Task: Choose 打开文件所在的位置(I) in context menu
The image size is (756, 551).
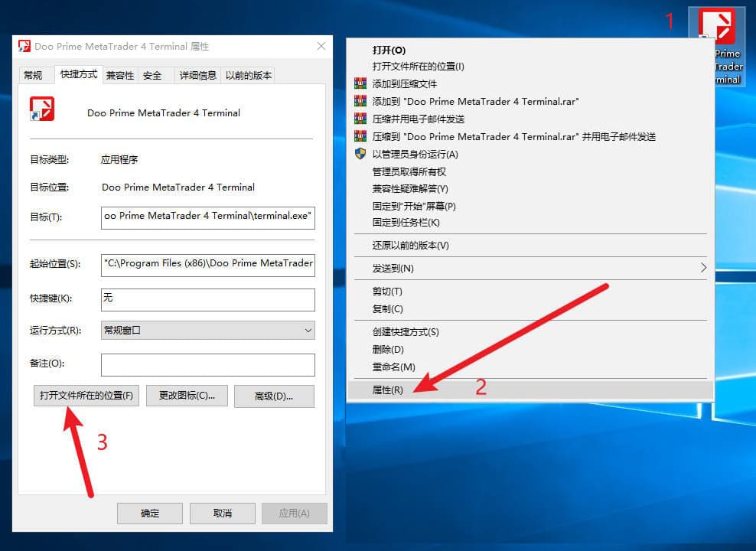Action: pos(530,66)
